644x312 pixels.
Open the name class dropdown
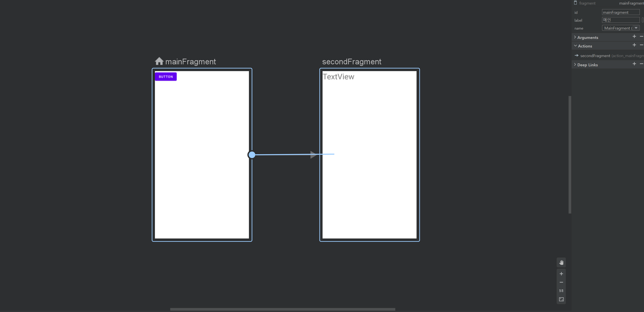click(636, 28)
